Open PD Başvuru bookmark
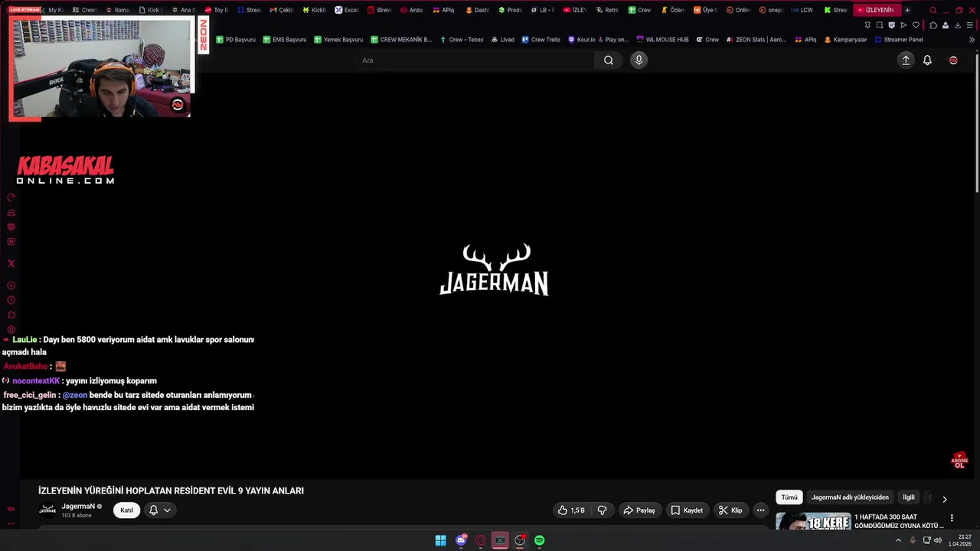980x551 pixels. coord(236,40)
